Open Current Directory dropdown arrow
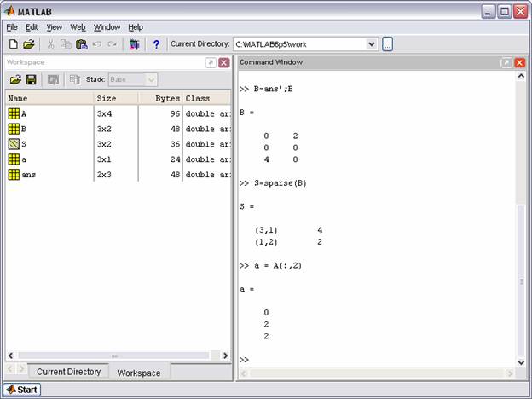 pos(372,44)
